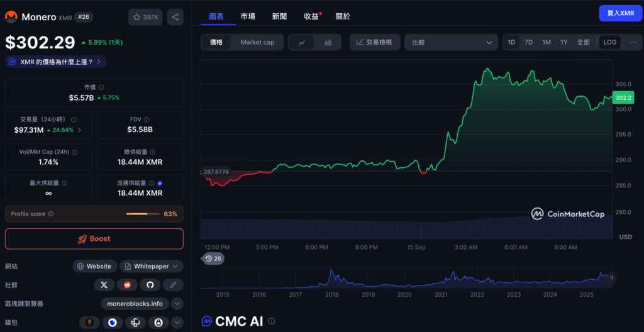Switch to the 關於 about tab
The width and height of the screenshot is (644, 332).
(x=343, y=16)
